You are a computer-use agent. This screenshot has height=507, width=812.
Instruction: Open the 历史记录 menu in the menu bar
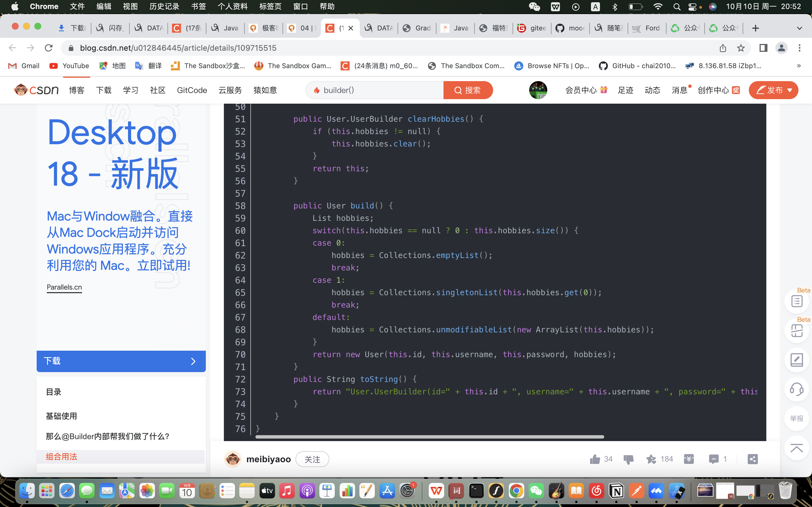tap(164, 6)
